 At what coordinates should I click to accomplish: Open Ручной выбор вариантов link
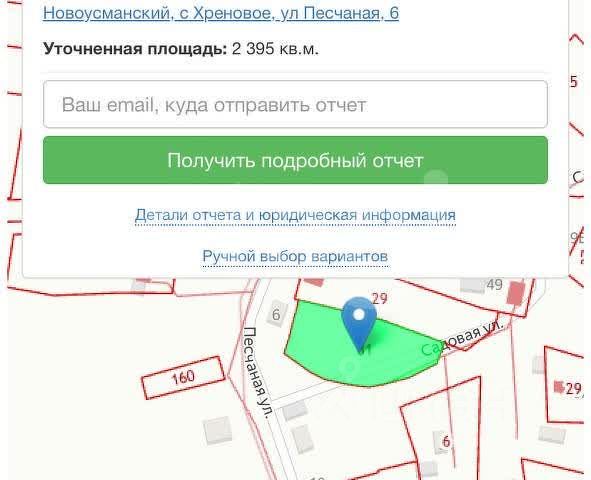click(296, 257)
